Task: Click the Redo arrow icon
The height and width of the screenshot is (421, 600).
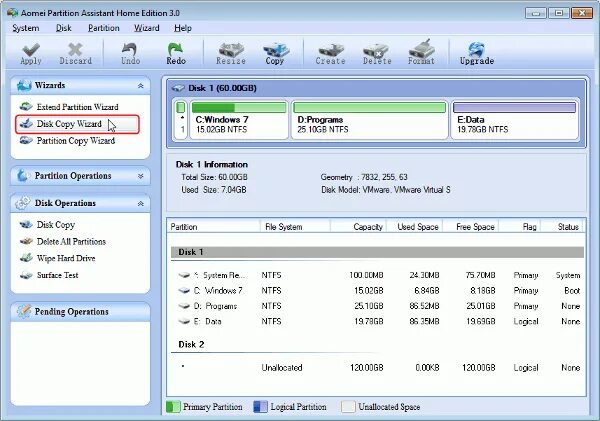Action: (x=175, y=49)
